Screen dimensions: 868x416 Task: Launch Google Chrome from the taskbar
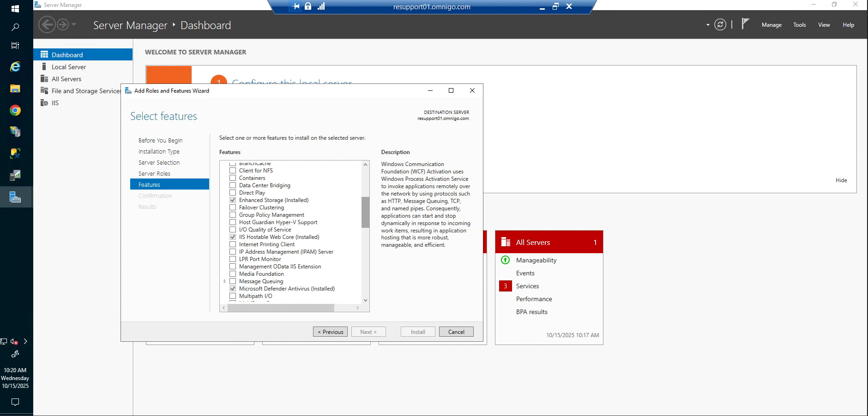(15, 110)
